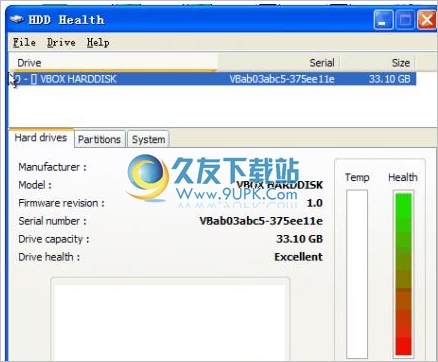Click the HDD Health title bar icon
The image size is (438, 362).
(17, 19)
